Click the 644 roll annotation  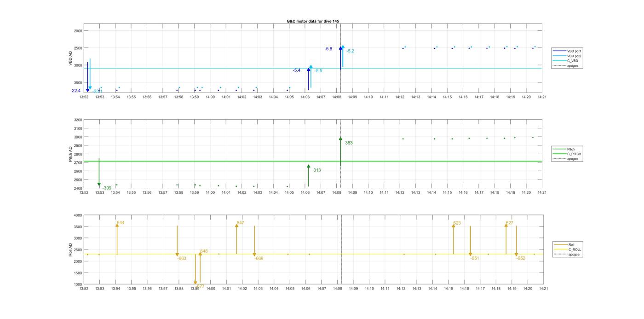coord(121,223)
